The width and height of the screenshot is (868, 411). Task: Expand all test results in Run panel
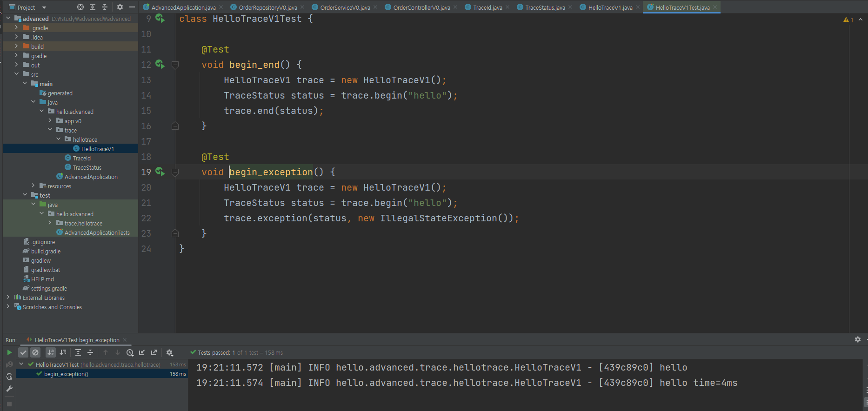point(78,352)
